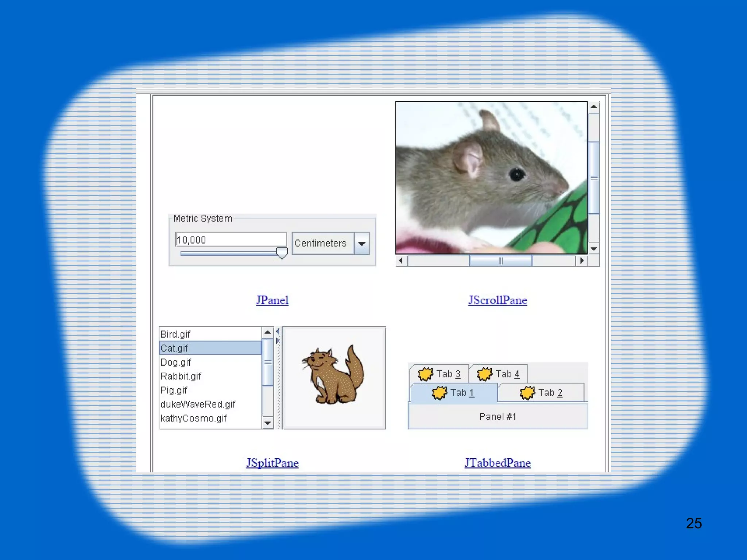Image resolution: width=747 pixels, height=560 pixels.
Task: Expand split pane with right divider arrow
Action: (x=278, y=341)
